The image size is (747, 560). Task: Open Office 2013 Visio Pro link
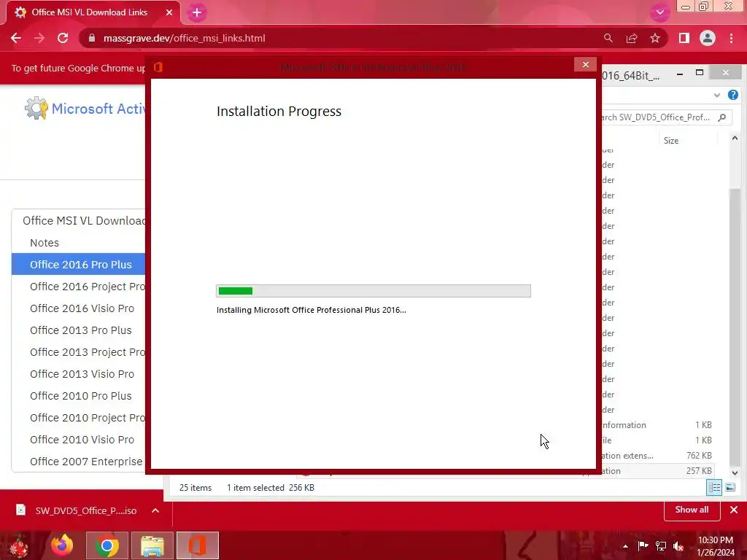click(x=82, y=374)
